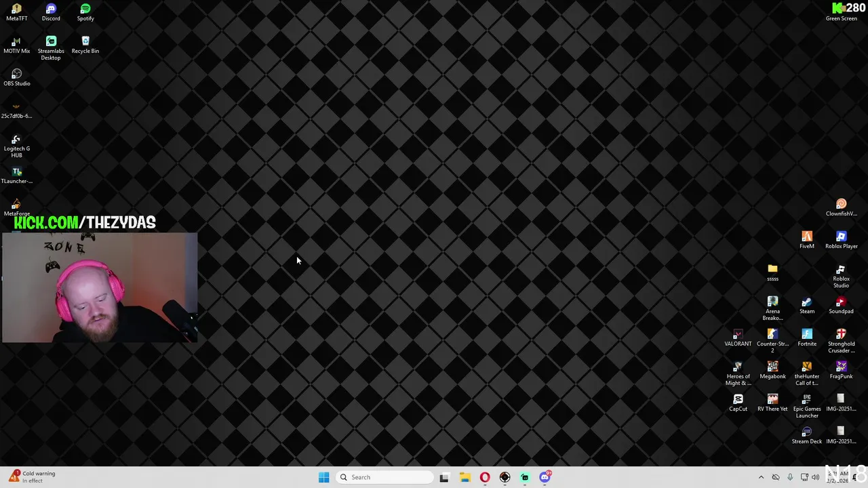Select the Heroes of Might & Magic shortcut
This screenshot has height=488, width=868.
738,373
